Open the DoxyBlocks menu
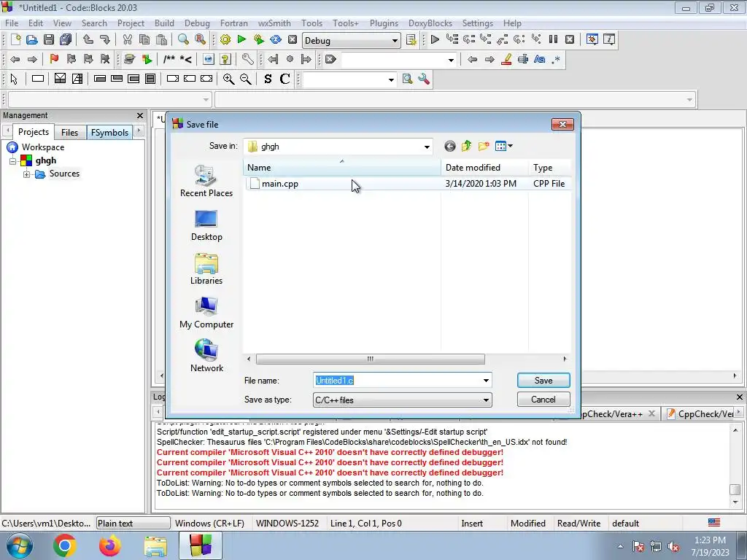747x560 pixels. (x=430, y=23)
